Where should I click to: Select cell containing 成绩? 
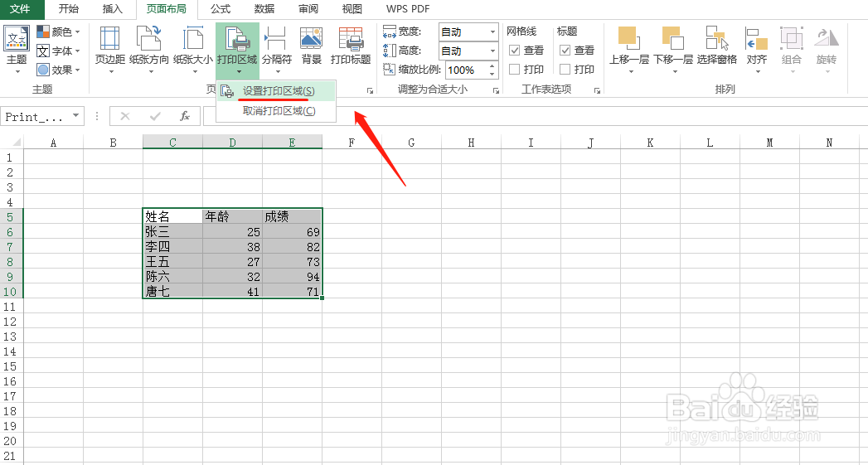[293, 216]
